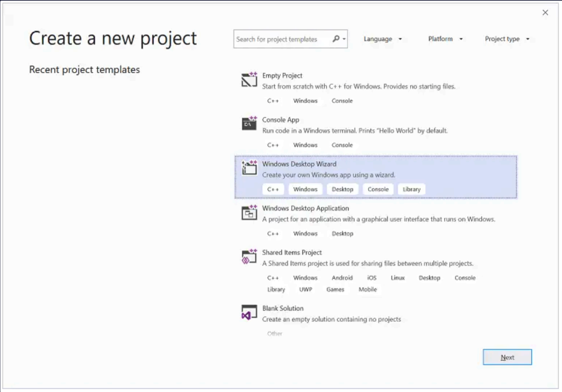Click the search magnifier icon

336,39
